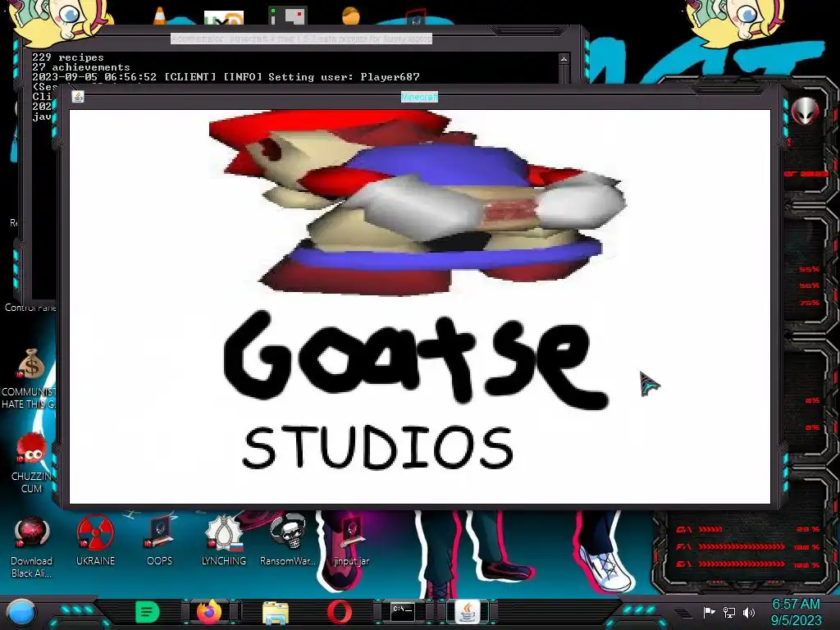The height and width of the screenshot is (630, 840).
Task: Open the Download Black Ali... desktop shortcut
Action: (x=31, y=547)
